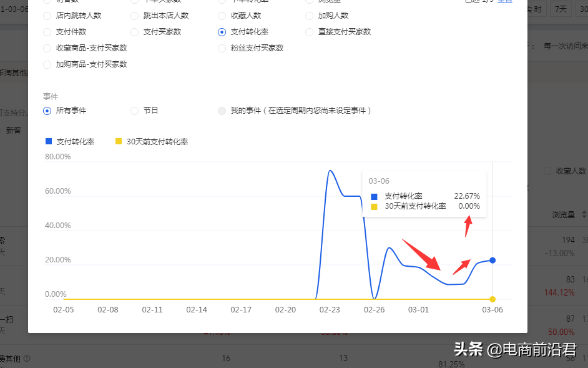Select the 我的事件 events option
Viewport: 588px width, 368px height.
222,111
